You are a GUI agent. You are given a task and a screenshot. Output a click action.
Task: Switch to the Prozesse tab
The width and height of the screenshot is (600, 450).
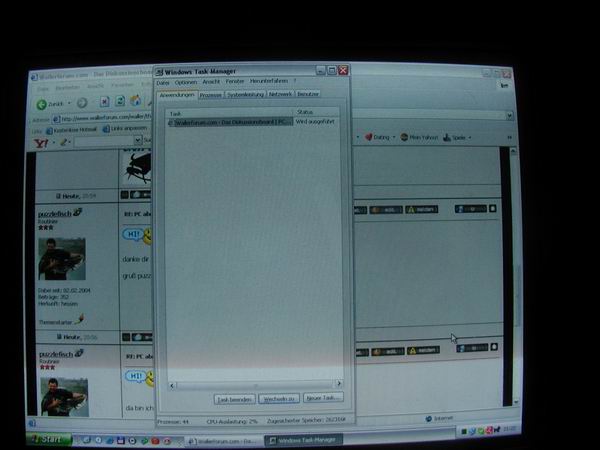[x=210, y=95]
